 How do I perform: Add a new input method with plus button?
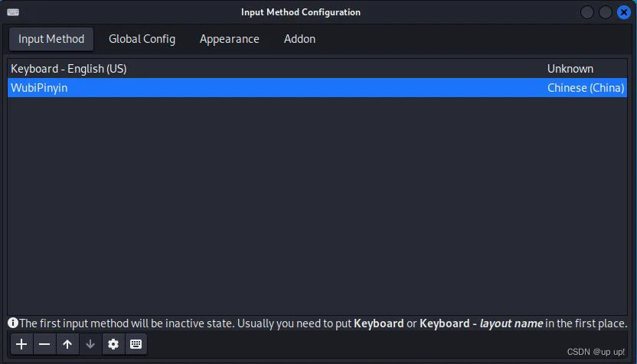tap(21, 344)
